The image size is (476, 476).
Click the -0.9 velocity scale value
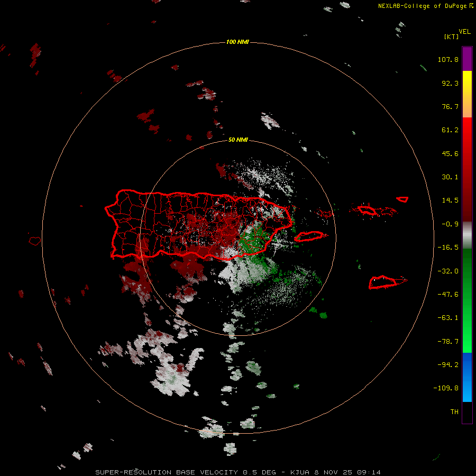450,224
